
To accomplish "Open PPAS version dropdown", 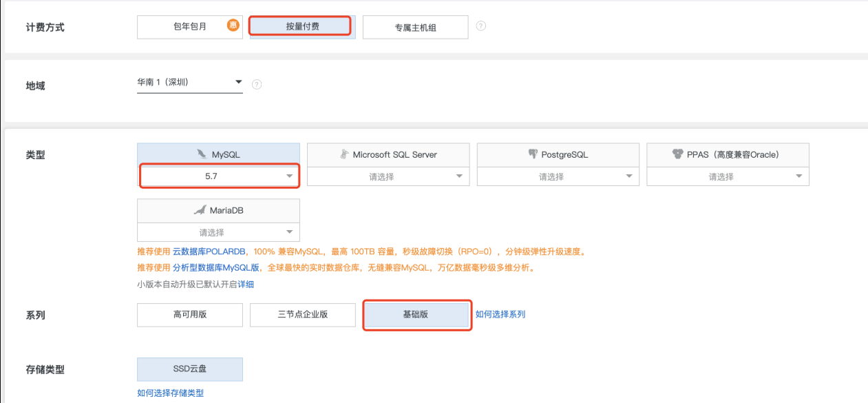I will tap(728, 176).
